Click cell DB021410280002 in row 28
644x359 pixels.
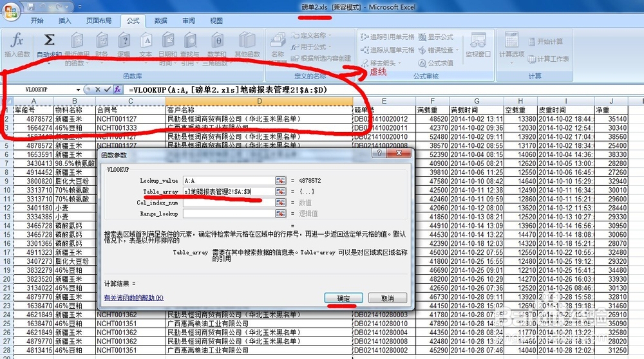click(x=384, y=351)
